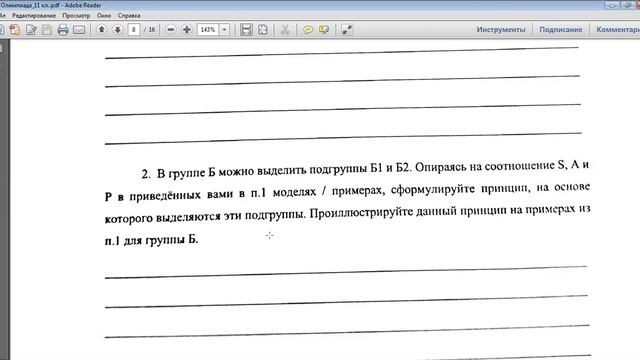Viewport: 640px width, 360px height.
Task: Open the Инструменты panel
Action: [x=501, y=29]
